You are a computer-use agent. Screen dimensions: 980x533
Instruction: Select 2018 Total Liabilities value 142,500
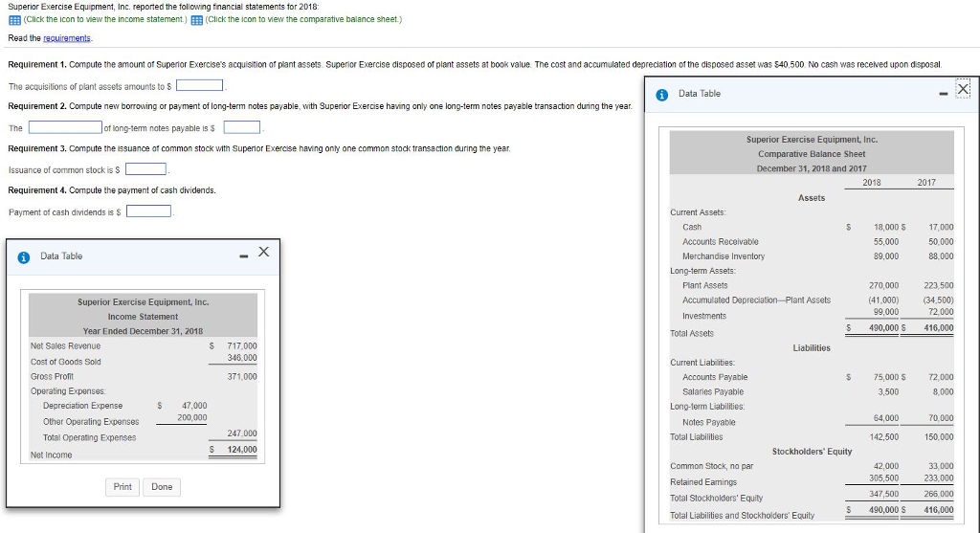coord(883,437)
